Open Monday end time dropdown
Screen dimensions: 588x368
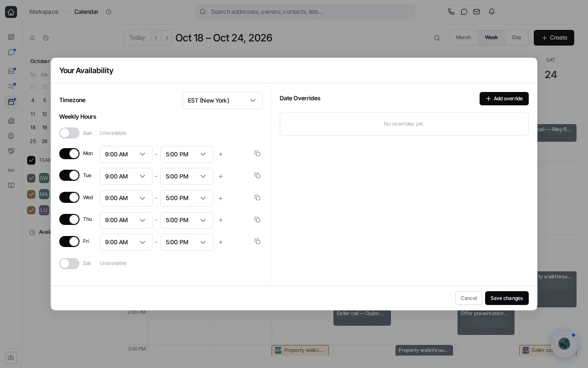point(187,154)
